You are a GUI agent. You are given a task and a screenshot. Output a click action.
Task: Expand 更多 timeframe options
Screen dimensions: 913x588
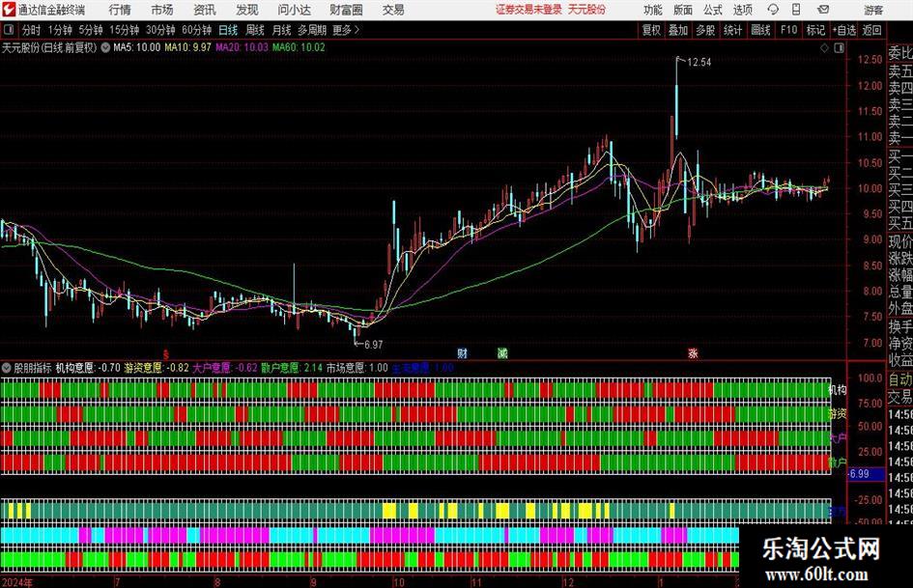[x=346, y=30]
